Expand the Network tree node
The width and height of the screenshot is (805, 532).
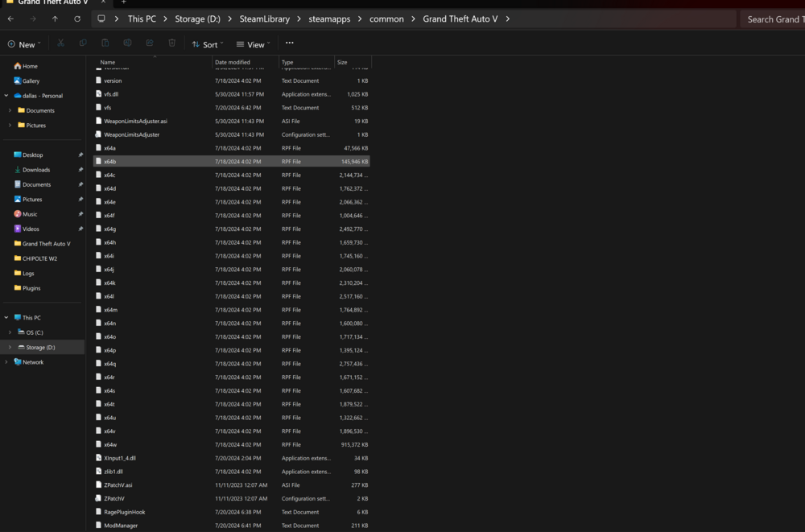6,362
